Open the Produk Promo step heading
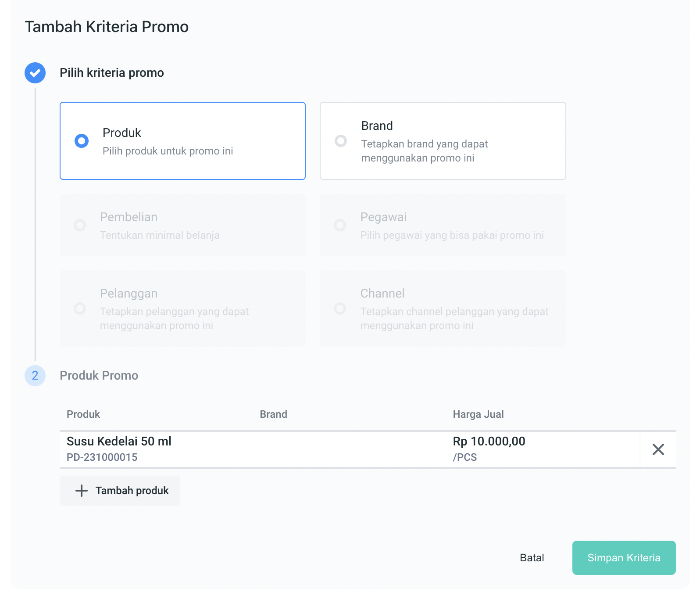700x603 pixels. 99,376
